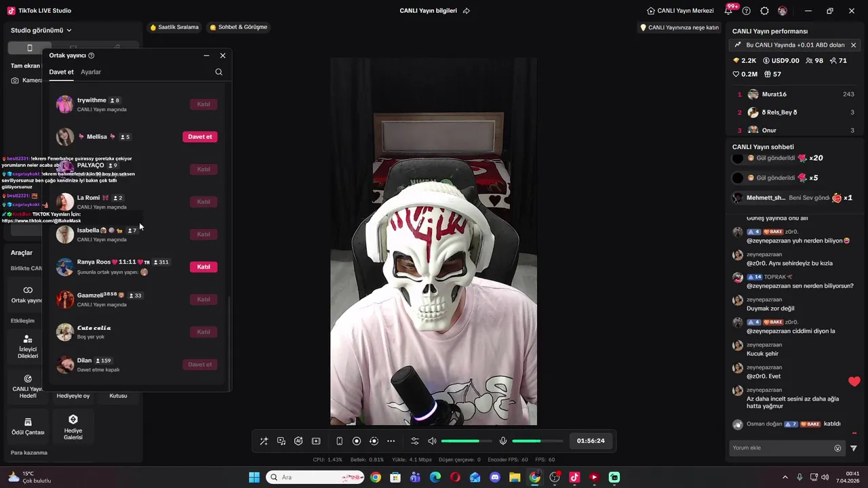Open the help question mark in title bar
Screen dimensions: 868x488
tap(747, 11)
